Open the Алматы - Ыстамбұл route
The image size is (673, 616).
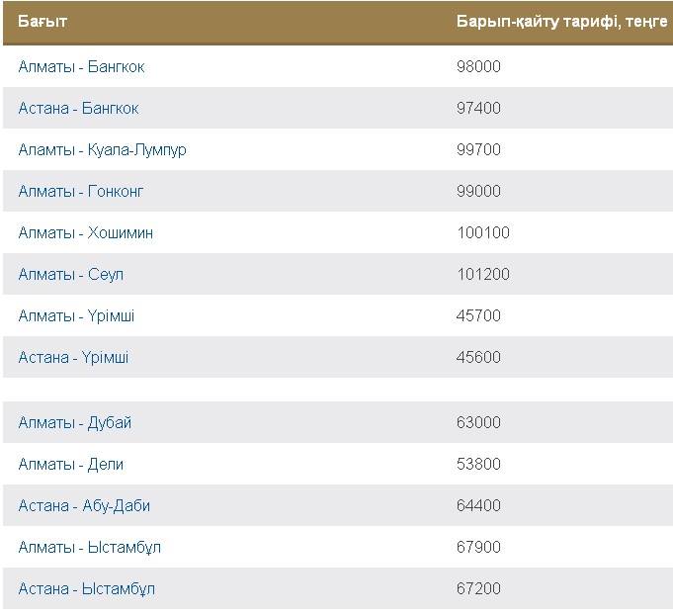pyautogui.click(x=89, y=548)
